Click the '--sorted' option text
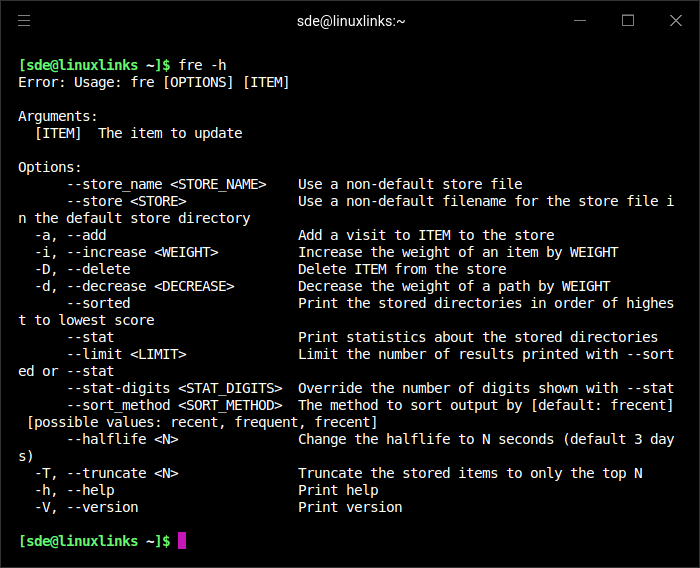Viewport: 700px width, 568px height. point(98,303)
